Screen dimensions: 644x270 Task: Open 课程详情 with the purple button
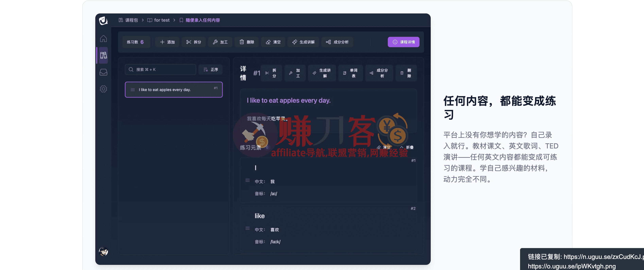pos(403,42)
